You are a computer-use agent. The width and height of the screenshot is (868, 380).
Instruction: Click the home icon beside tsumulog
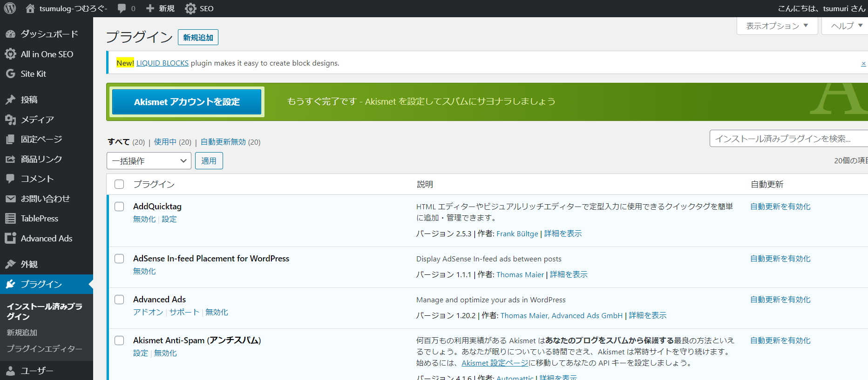pyautogui.click(x=30, y=8)
